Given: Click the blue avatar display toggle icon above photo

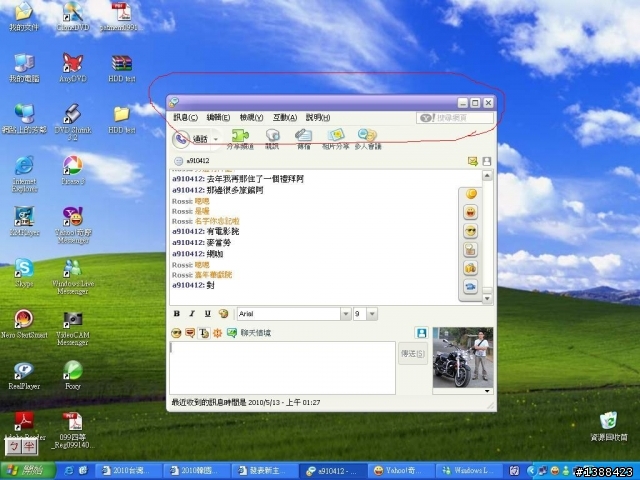Looking at the screenshot, I should coord(421,333).
